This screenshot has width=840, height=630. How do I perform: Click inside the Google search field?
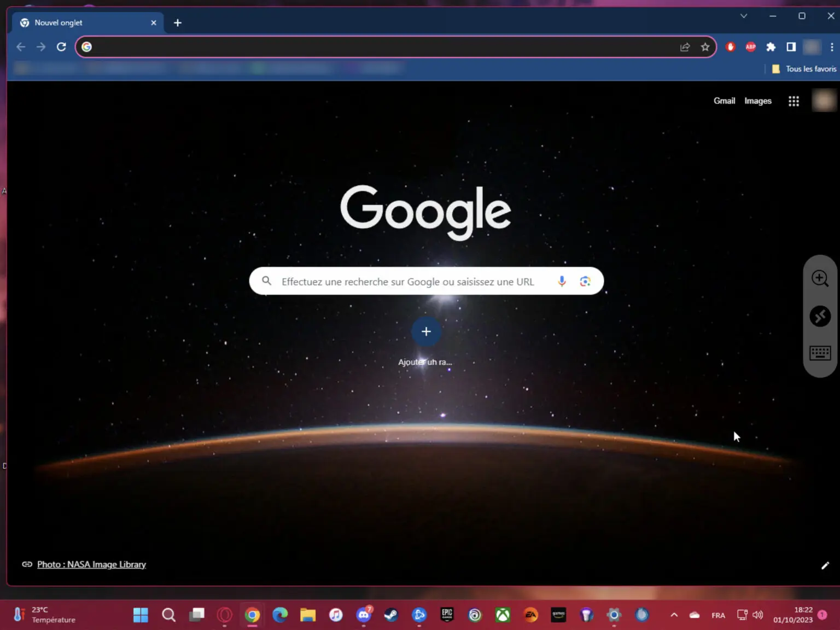pos(407,281)
